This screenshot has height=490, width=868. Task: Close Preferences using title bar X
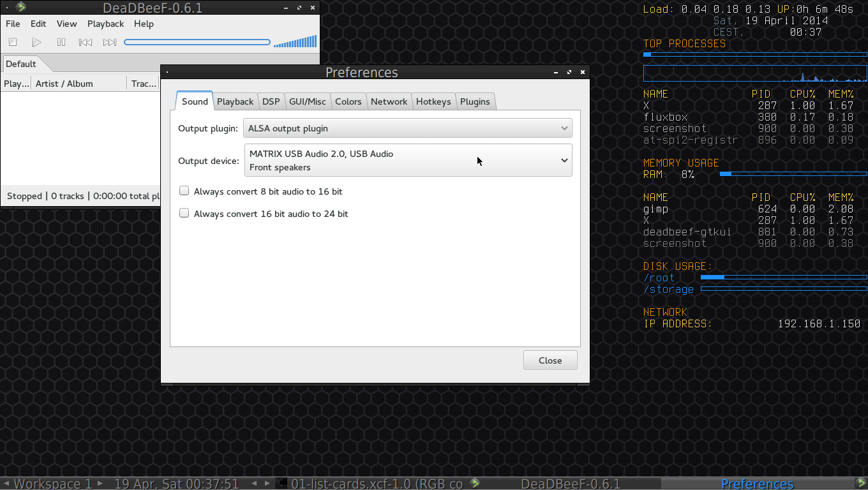point(583,72)
